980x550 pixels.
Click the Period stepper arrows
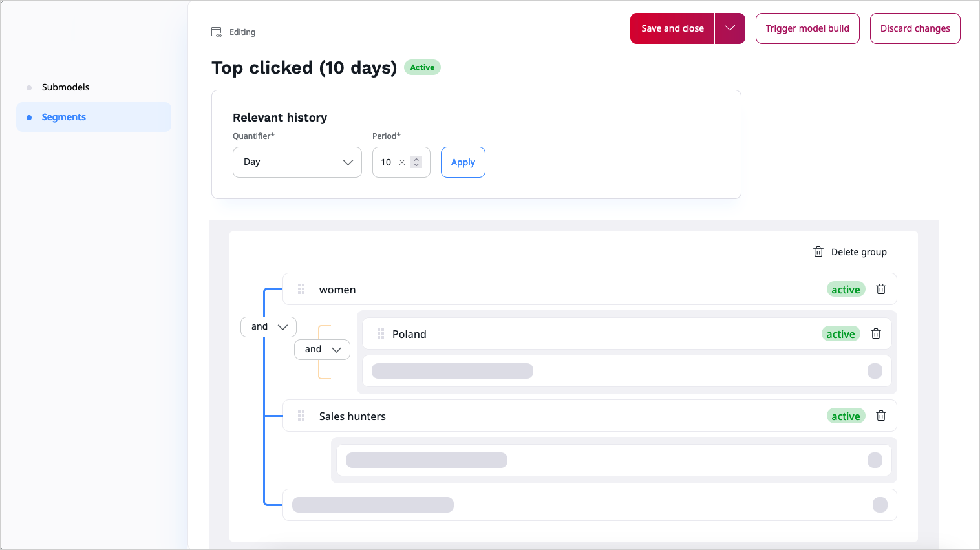point(416,162)
